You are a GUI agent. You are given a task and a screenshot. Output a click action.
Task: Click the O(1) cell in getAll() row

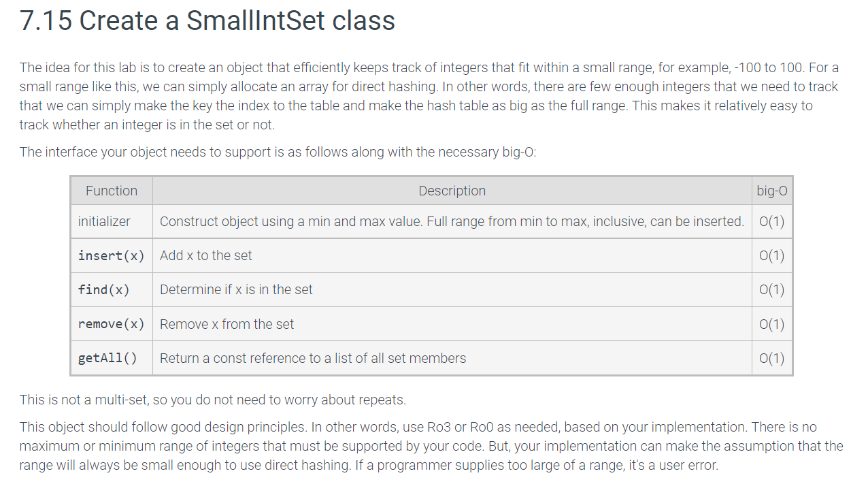[x=772, y=358]
